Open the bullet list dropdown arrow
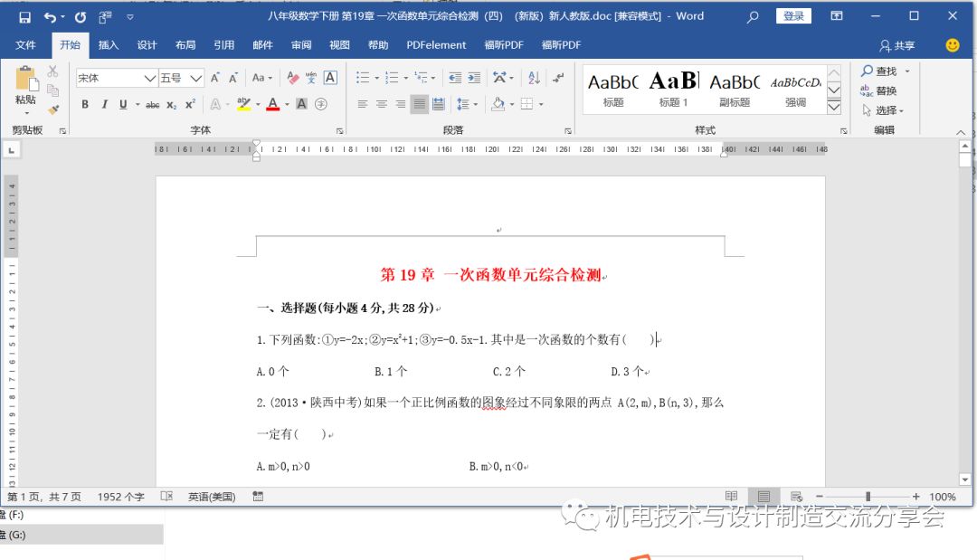This screenshot has width=977, height=560. (376, 78)
